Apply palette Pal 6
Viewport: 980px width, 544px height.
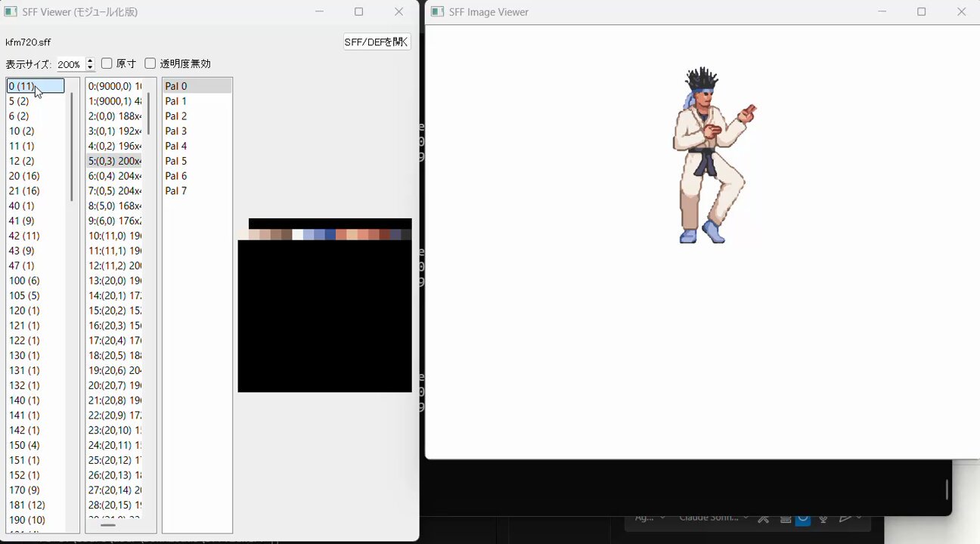197,176
